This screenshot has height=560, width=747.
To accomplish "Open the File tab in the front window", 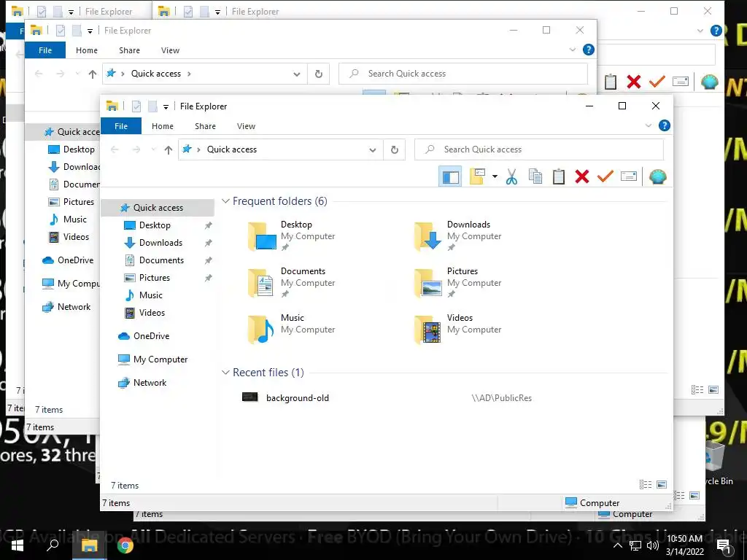I will point(121,126).
